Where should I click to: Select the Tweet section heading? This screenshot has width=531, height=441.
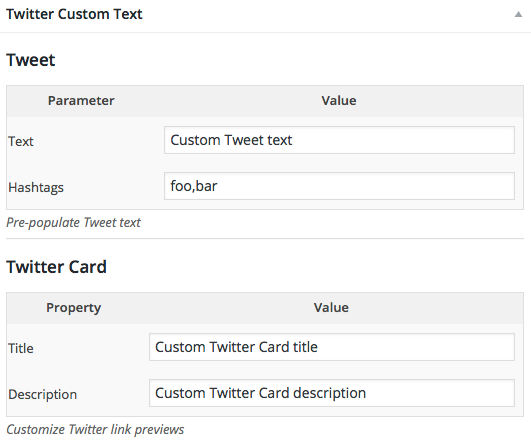pyautogui.click(x=30, y=60)
